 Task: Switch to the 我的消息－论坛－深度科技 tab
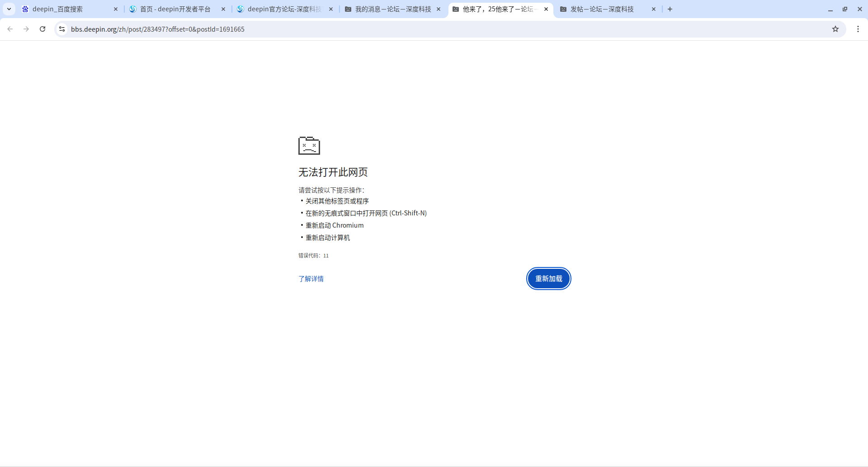392,9
